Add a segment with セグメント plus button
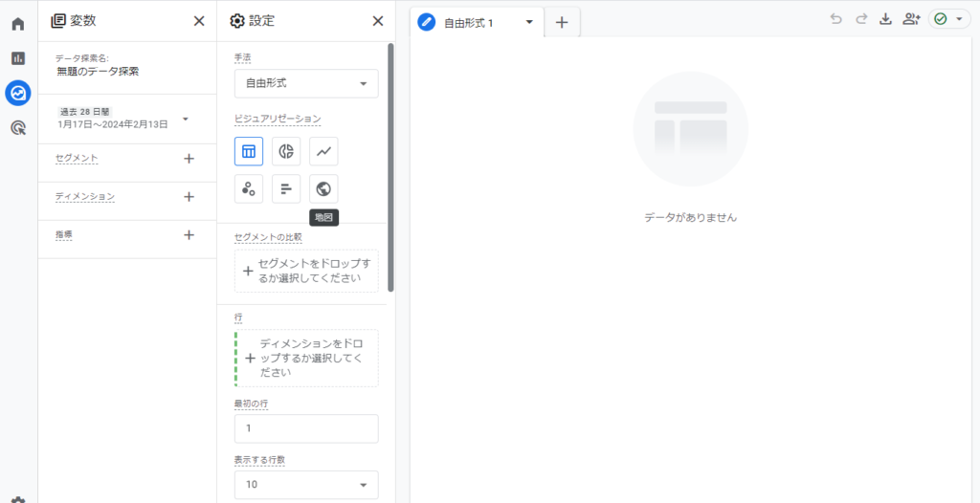 [x=189, y=159]
